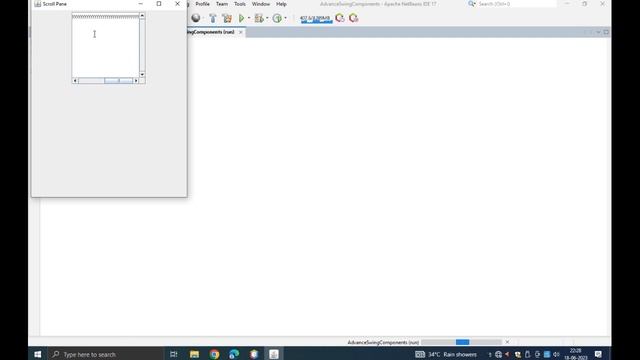Click the weather widget showing Rain showers

pyautogui.click(x=446, y=354)
